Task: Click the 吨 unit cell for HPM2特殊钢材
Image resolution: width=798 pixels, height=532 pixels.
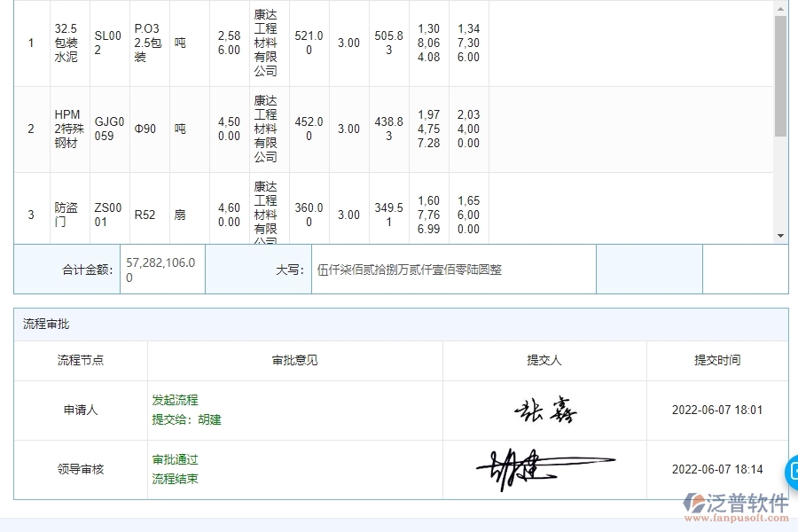Action: coord(181,128)
